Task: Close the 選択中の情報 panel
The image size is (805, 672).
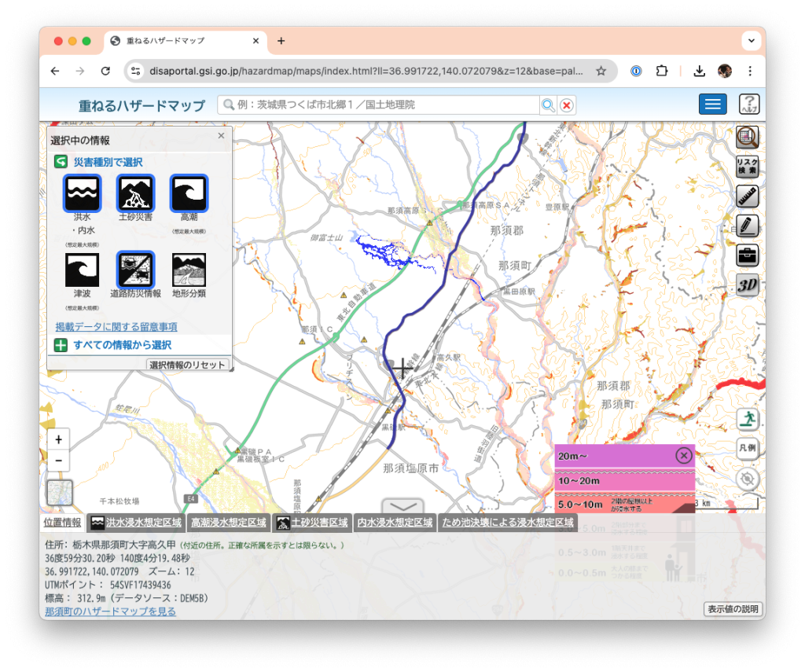Action: tap(221, 135)
